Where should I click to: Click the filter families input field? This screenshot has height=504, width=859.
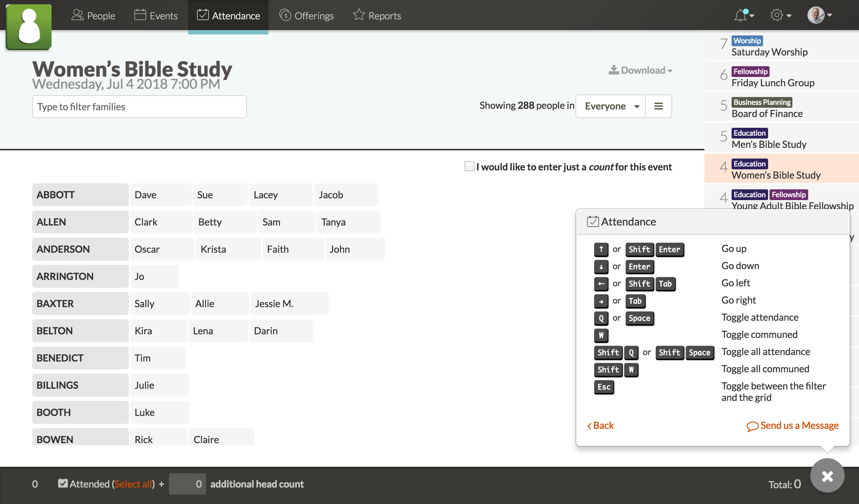[x=139, y=106]
